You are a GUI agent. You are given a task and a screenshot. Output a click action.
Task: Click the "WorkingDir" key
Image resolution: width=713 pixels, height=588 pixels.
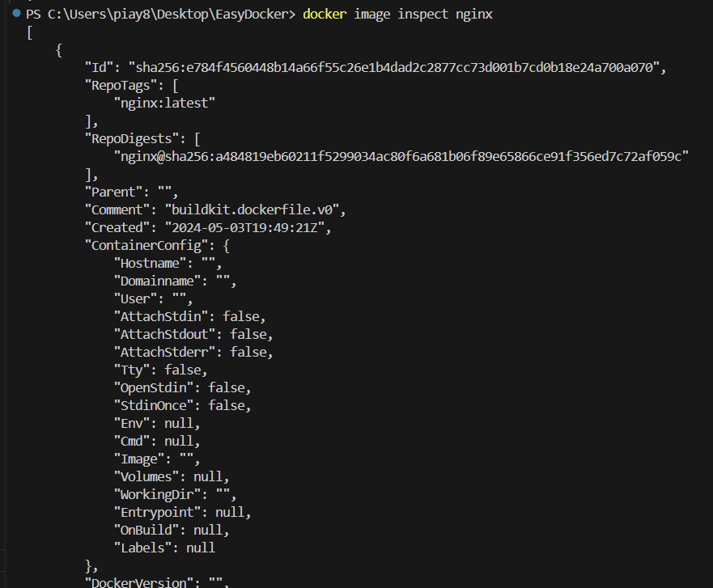click(157, 495)
